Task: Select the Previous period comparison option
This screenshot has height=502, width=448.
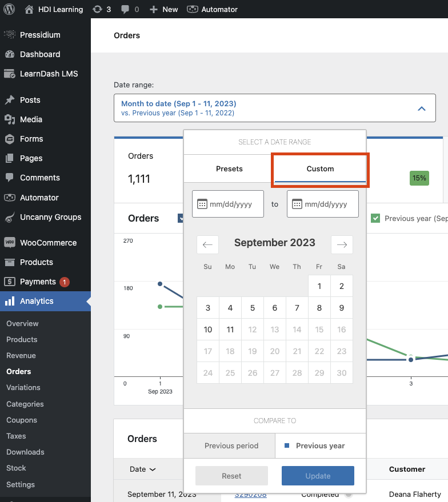Action: [231, 445]
